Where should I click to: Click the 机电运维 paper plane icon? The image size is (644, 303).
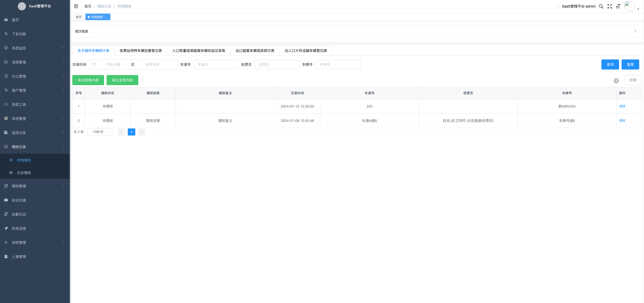point(6,228)
